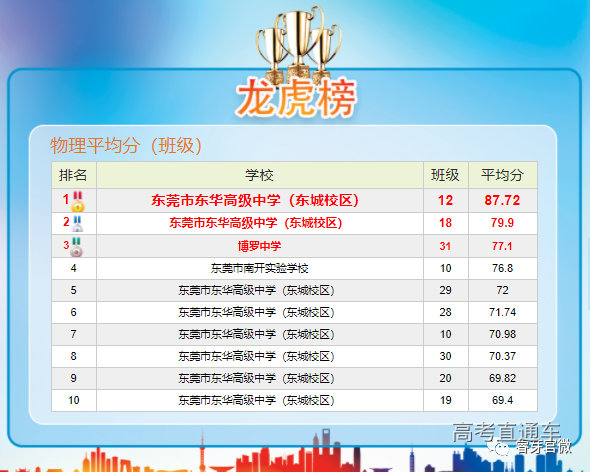Click the 龙虎榜 title banner

click(x=296, y=98)
